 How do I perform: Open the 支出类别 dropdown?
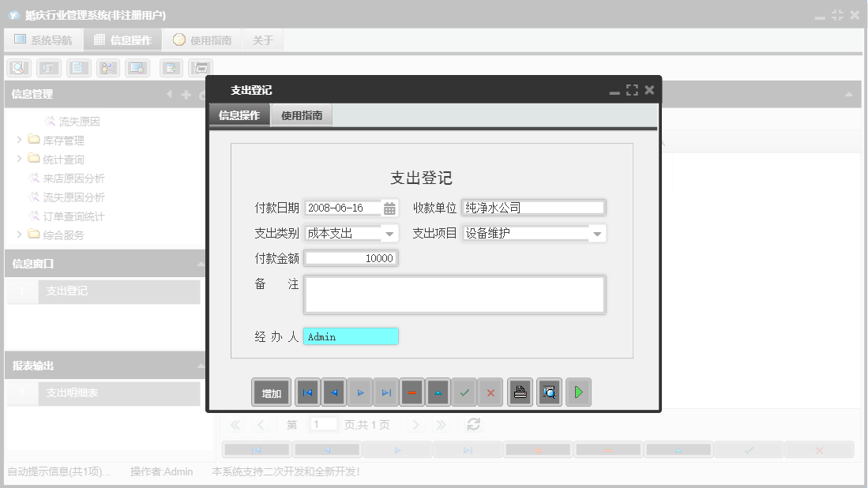point(390,232)
